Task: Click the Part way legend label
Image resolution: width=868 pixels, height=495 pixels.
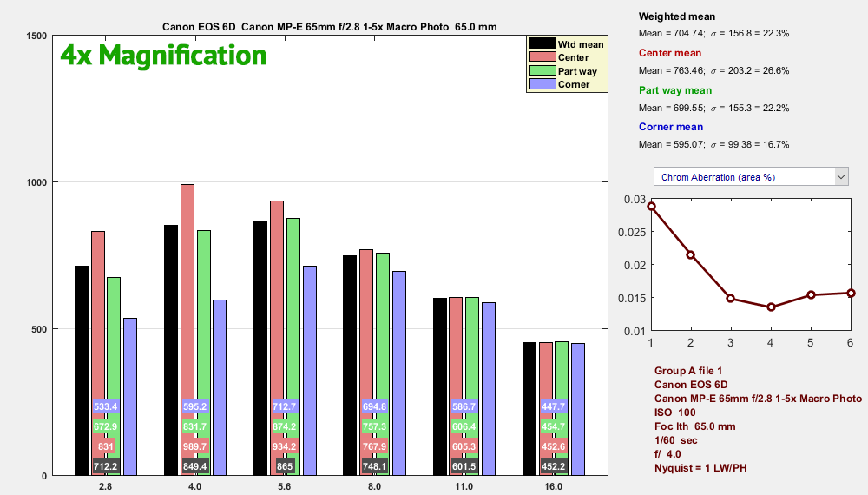Action: 577,71
